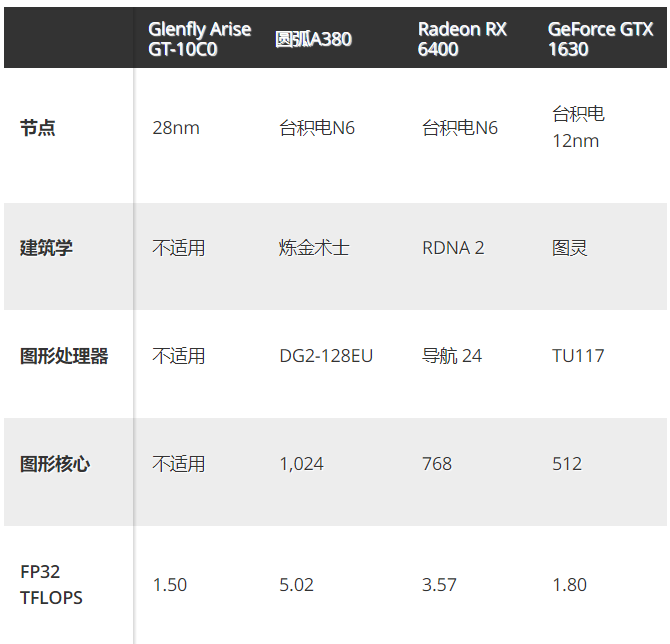Click the RDNA 2 cell
The height and width of the screenshot is (644, 670).
(x=453, y=248)
